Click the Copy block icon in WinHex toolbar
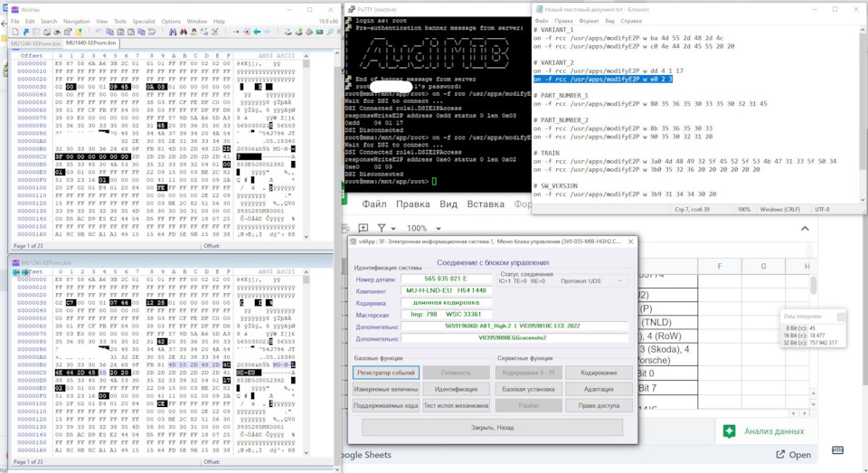This screenshot has height=473, width=868. pos(109,33)
